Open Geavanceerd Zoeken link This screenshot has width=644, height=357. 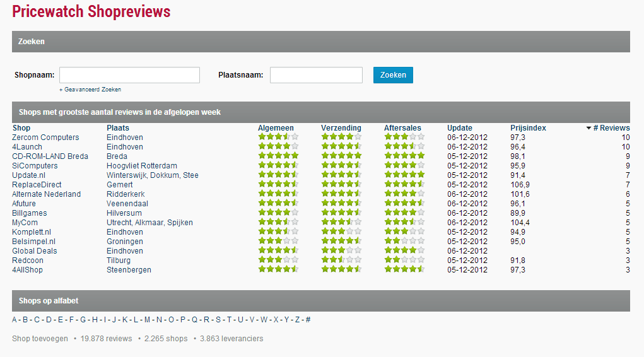click(x=90, y=90)
